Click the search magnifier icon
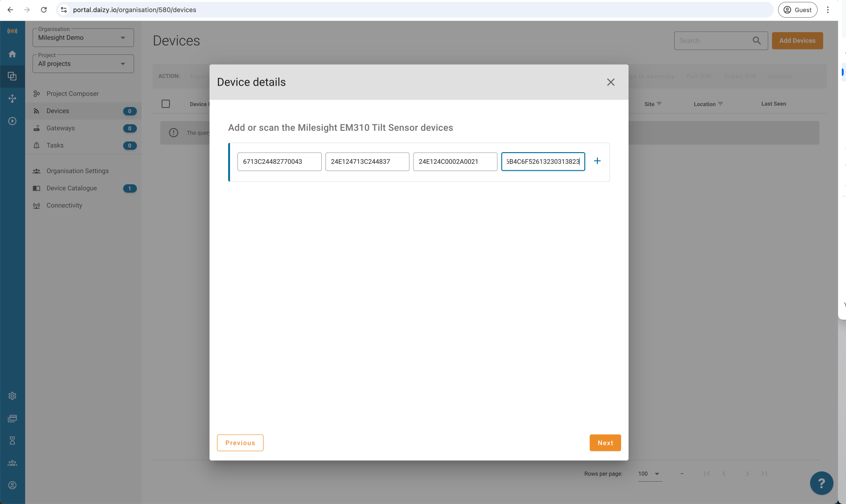Screen dimensions: 846x504 point(757,41)
